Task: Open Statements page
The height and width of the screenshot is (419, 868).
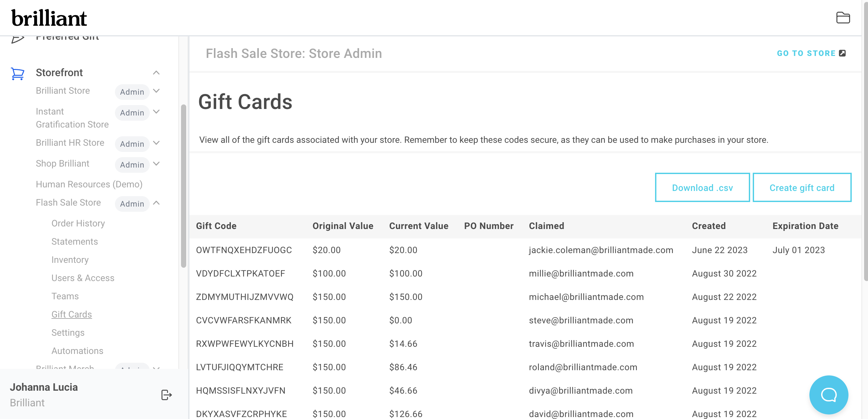Action: [x=75, y=242]
